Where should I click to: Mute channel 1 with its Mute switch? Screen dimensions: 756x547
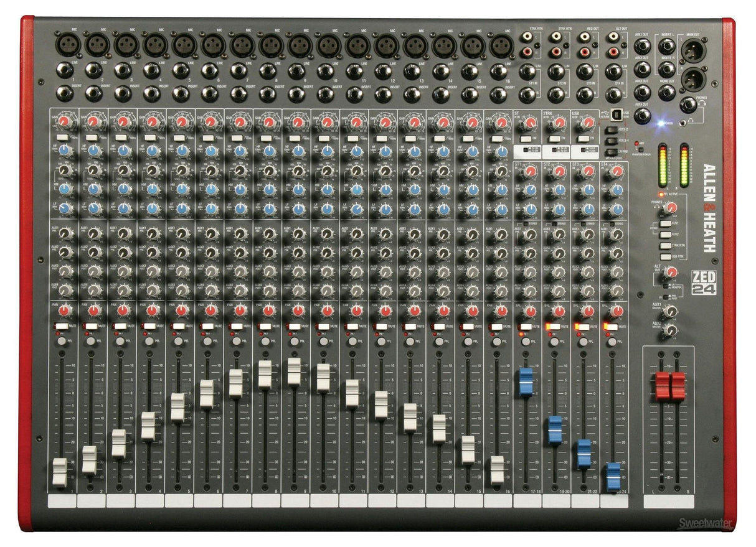tap(60, 326)
